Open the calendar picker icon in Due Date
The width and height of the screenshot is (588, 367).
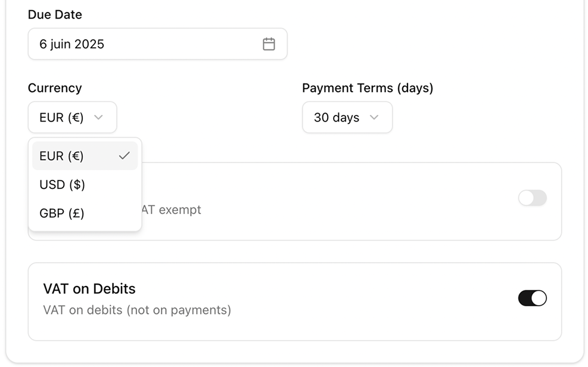click(269, 44)
